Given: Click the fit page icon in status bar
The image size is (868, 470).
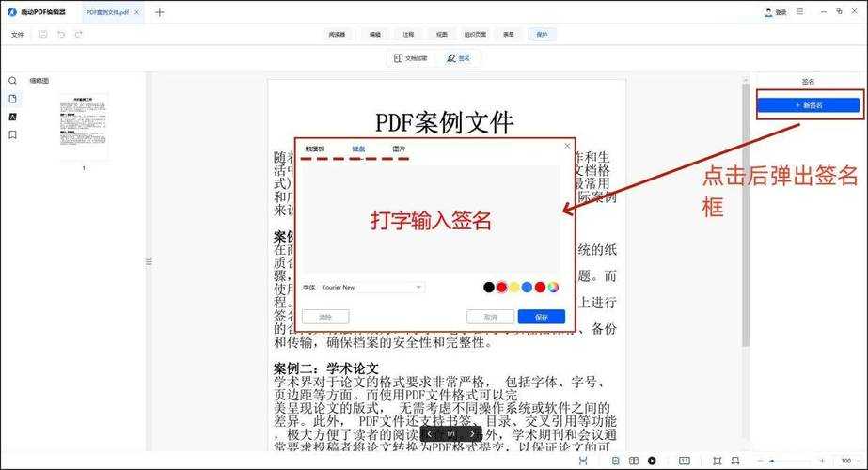Looking at the screenshot, I should (x=718, y=461).
